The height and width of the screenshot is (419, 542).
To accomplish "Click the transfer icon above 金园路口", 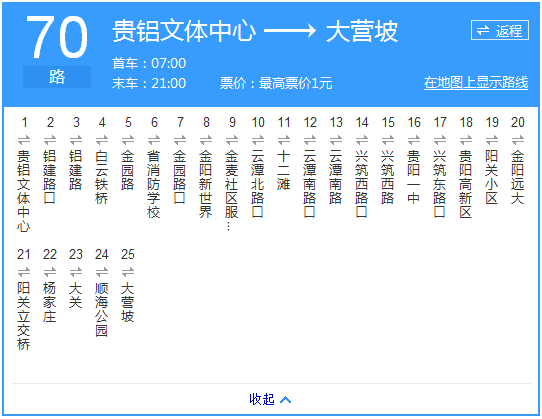I will tap(180, 140).
